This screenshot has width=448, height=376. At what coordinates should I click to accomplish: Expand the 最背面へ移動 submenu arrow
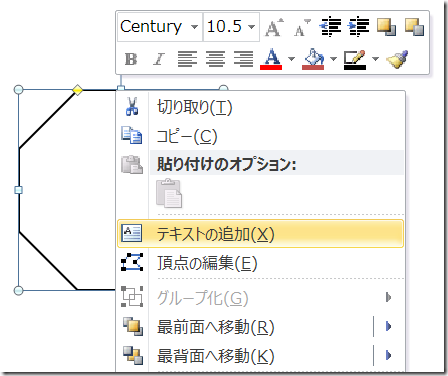pyautogui.click(x=388, y=356)
